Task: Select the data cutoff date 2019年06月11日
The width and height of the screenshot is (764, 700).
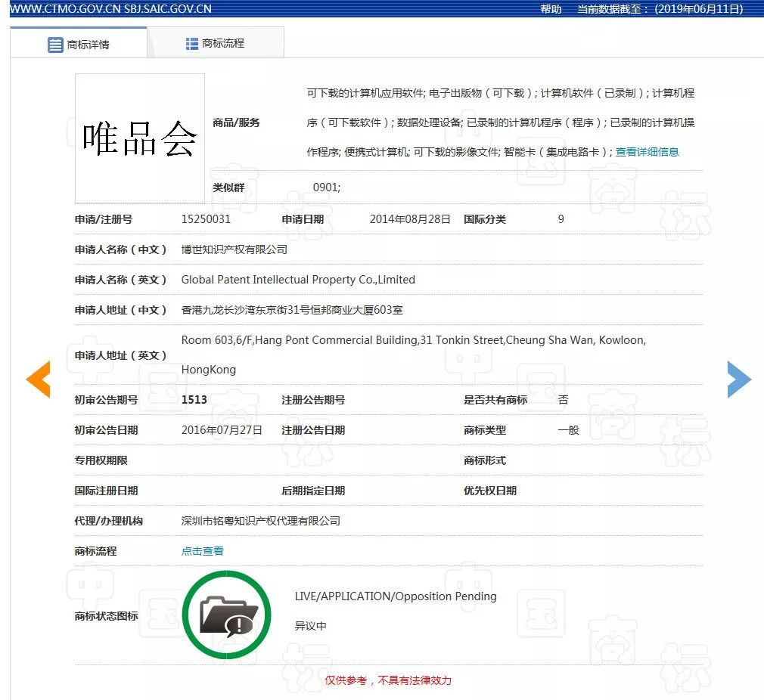Action: (x=699, y=9)
